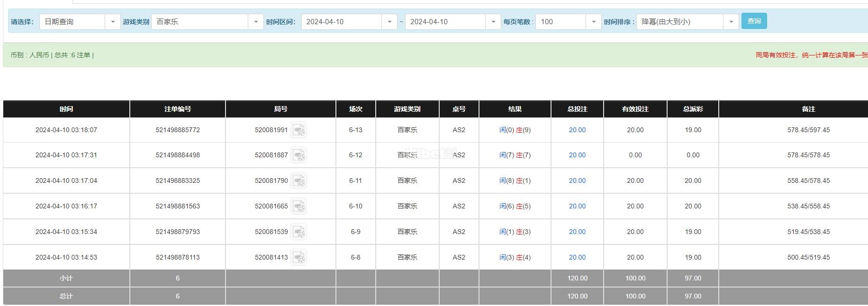Viewport: 868px width, 306px height.
Task: Click the currency summary 币别 : 人民币 text
Action: click(x=29, y=55)
